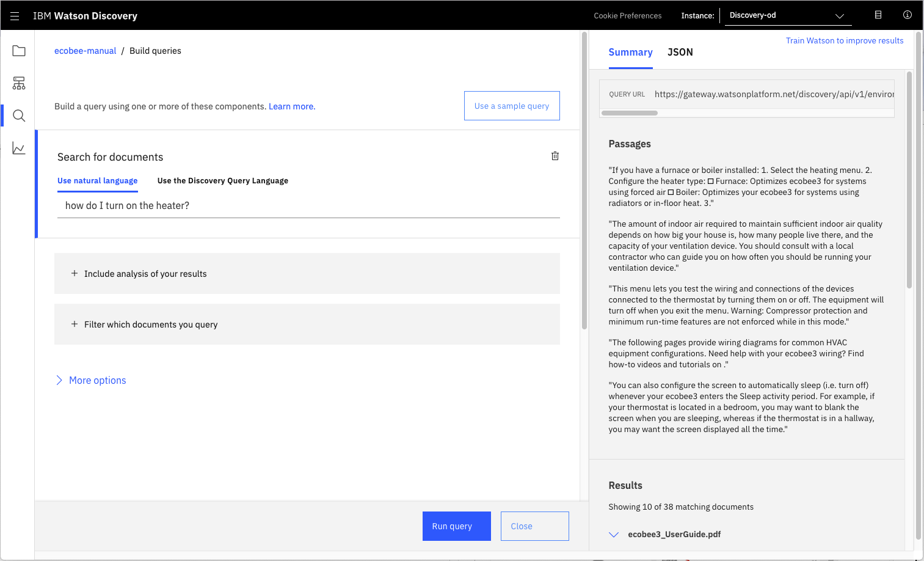Open Cookie Preferences link
Viewport: 924px width, 561px height.
(628, 16)
